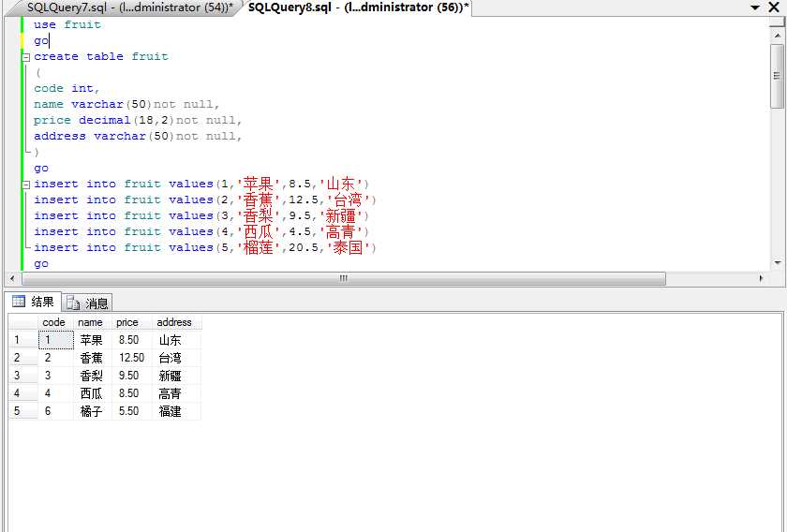Click the 'code int,' line in editor
787x532 pixels.
[x=67, y=88]
